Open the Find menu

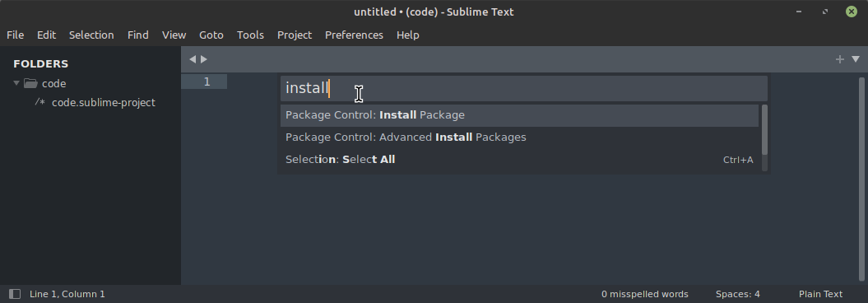(138, 35)
